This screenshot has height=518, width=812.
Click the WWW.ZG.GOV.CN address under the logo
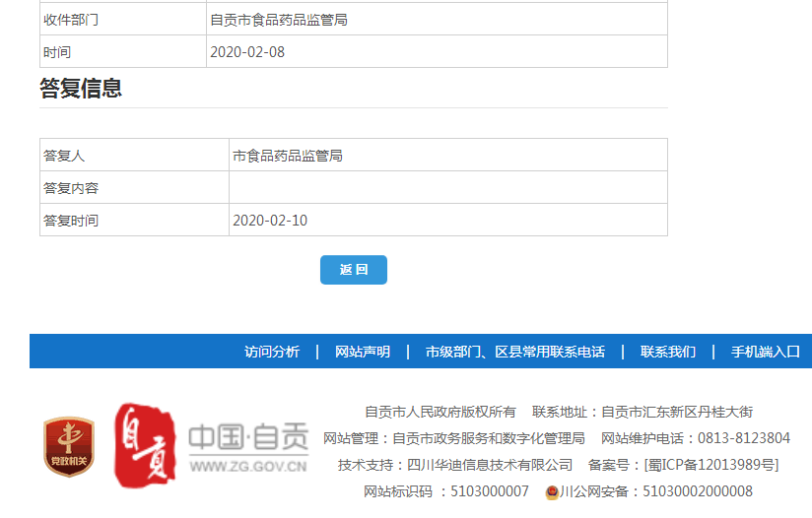point(248,467)
